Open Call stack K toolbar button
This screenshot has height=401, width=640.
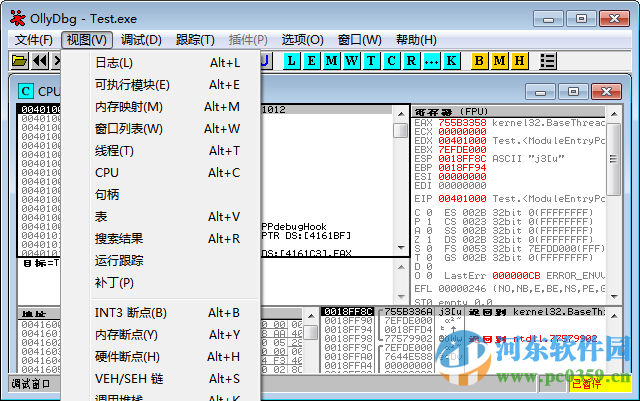coord(451,61)
